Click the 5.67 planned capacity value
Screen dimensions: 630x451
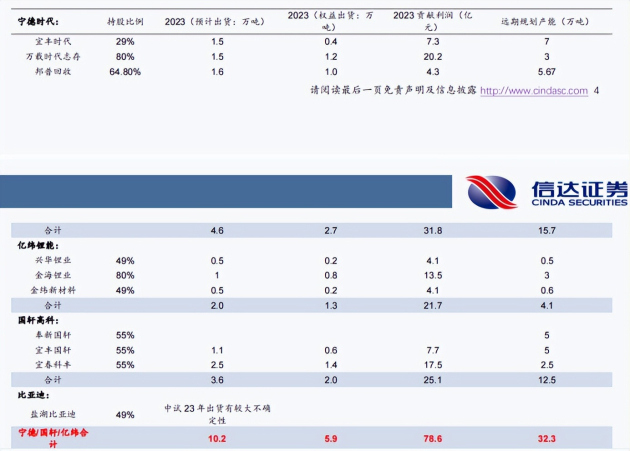pyautogui.click(x=546, y=72)
